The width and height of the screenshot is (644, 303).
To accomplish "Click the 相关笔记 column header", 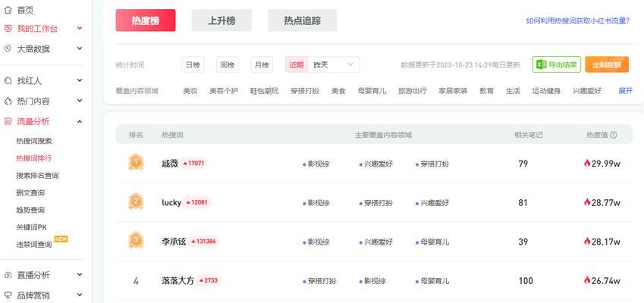I will pyautogui.click(x=529, y=135).
